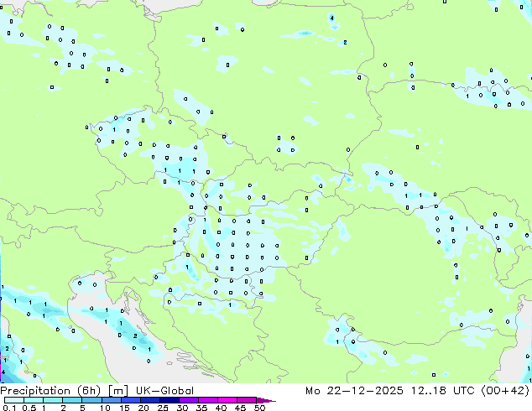532x411 pixels.
Task: Click the 35–40 legend color swatch
Action: pos(207,400)
